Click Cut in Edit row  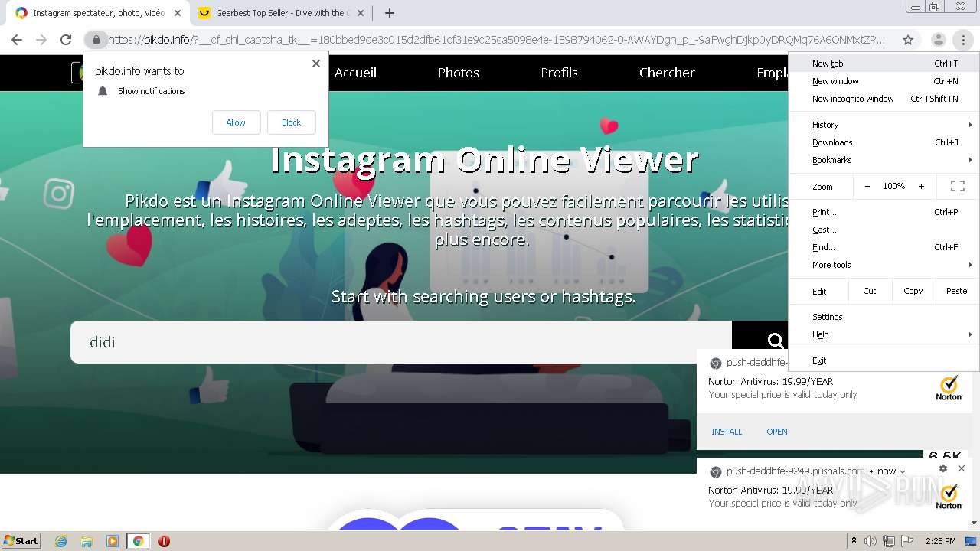tap(869, 291)
